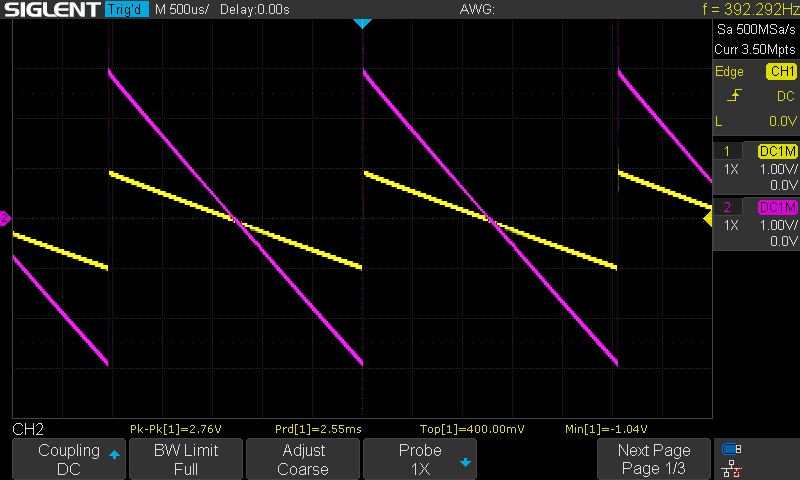Click the LAN network status icon
The image size is (800, 480).
click(x=731, y=468)
